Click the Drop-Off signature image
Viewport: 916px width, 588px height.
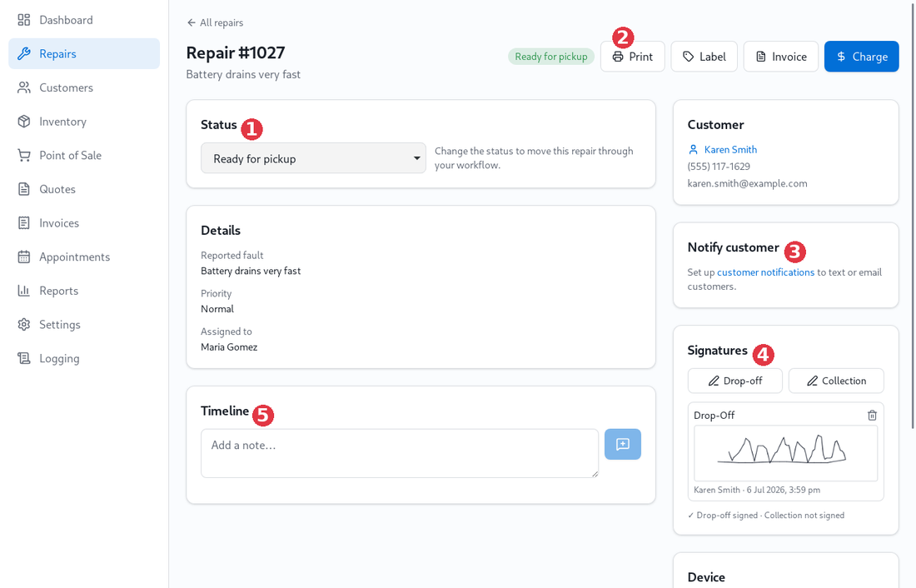[786, 453]
